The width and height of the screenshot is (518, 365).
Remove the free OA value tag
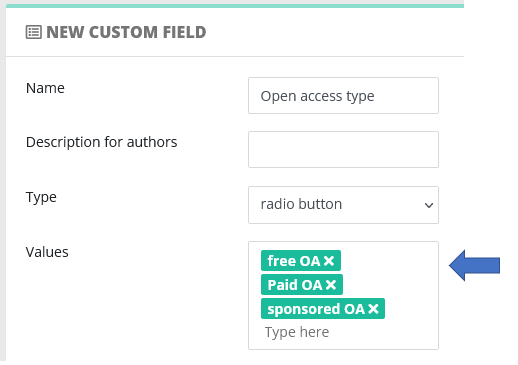pos(329,261)
